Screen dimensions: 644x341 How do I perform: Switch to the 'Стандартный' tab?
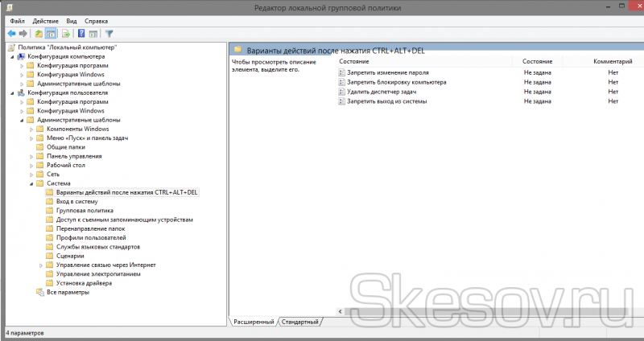(301, 322)
